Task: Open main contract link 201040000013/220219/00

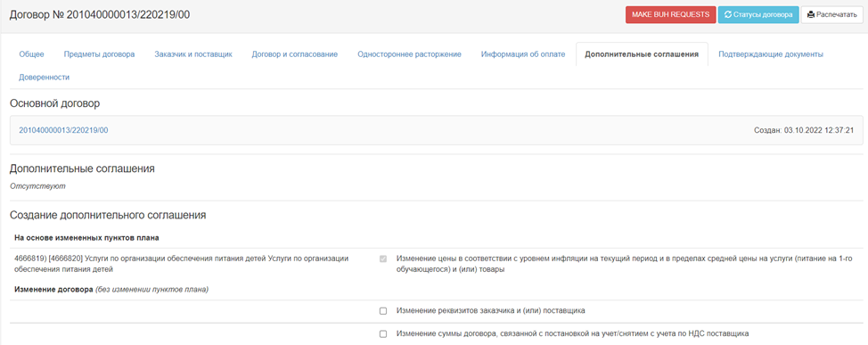Action: pos(63,130)
